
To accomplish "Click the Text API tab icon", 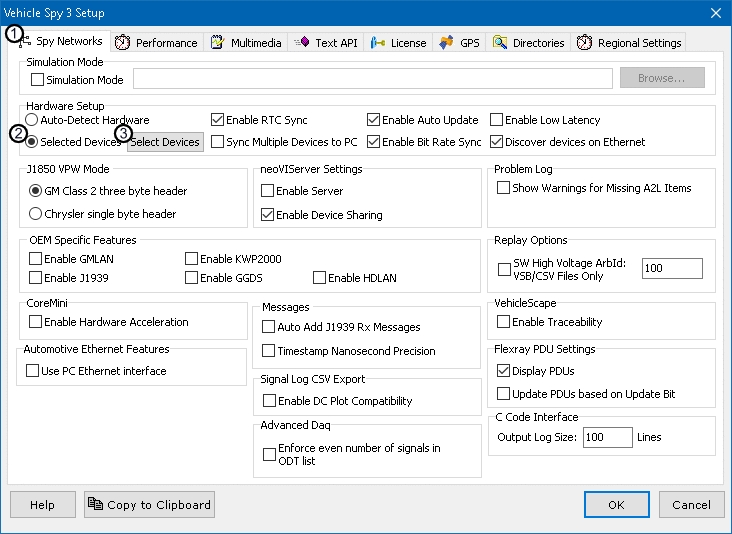I will 301,43.
